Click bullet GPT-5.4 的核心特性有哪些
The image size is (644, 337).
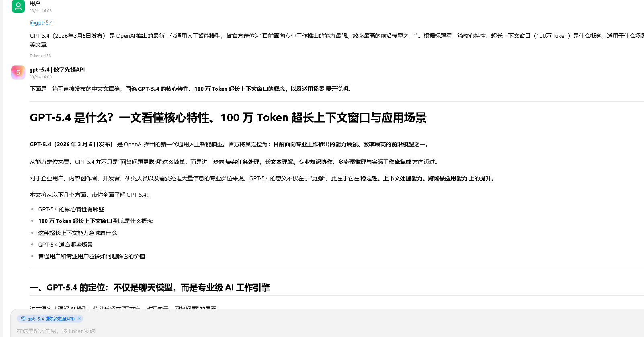click(71, 209)
